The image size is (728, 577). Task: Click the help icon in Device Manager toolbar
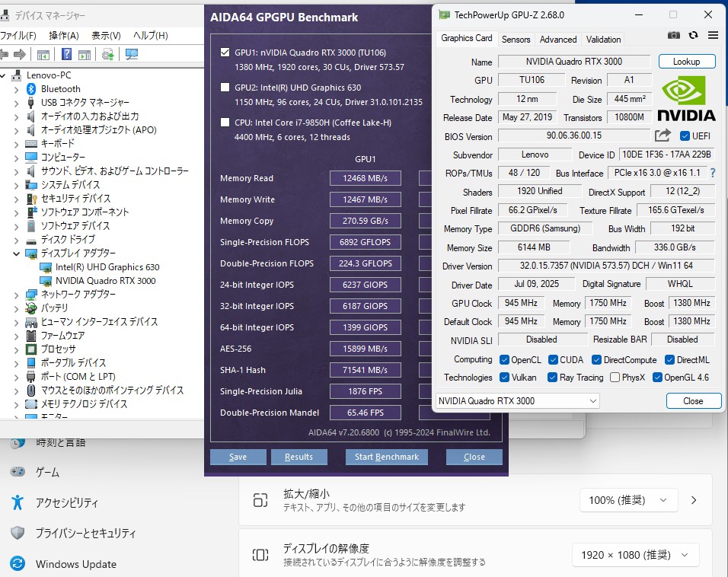66,54
